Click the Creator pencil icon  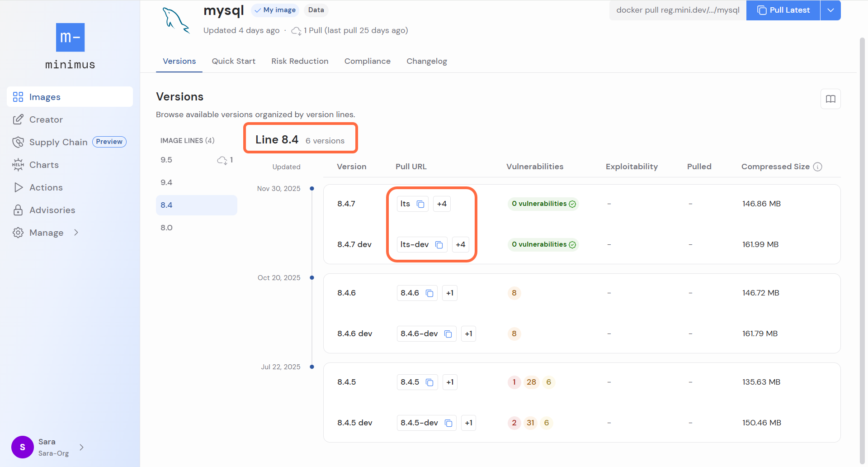tap(18, 119)
